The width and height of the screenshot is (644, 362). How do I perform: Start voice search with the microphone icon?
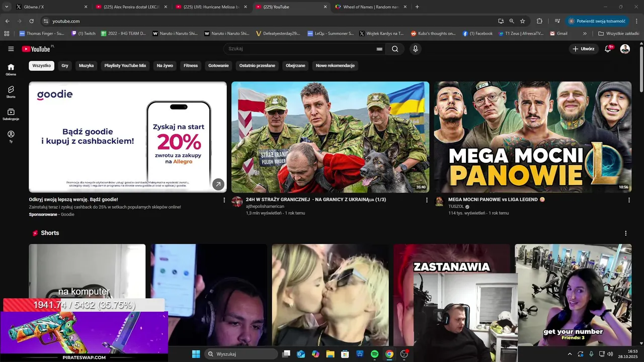click(x=415, y=49)
